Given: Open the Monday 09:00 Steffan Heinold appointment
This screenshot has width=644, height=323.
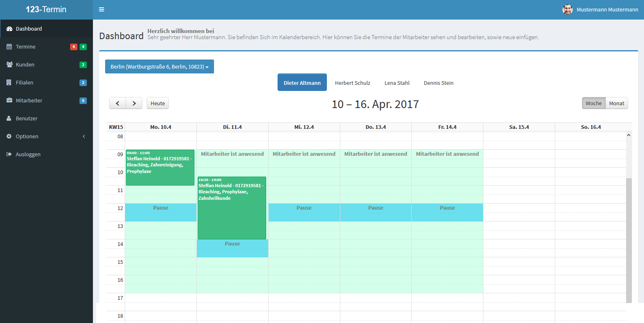Looking at the screenshot, I should pyautogui.click(x=160, y=168).
